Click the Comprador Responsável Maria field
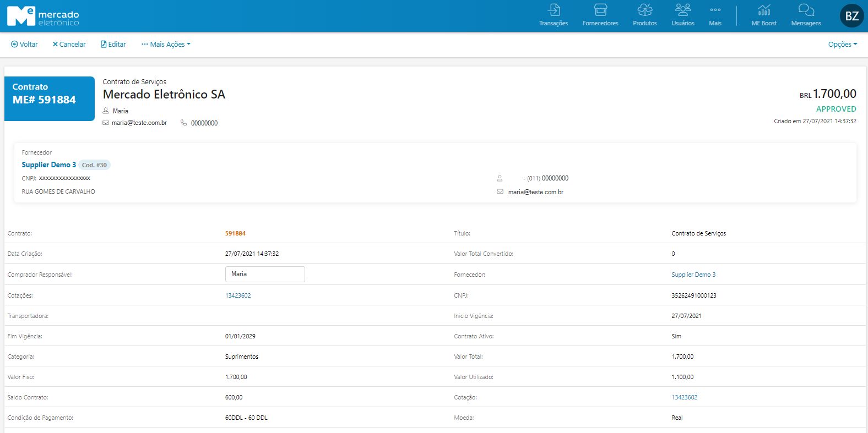 click(265, 274)
